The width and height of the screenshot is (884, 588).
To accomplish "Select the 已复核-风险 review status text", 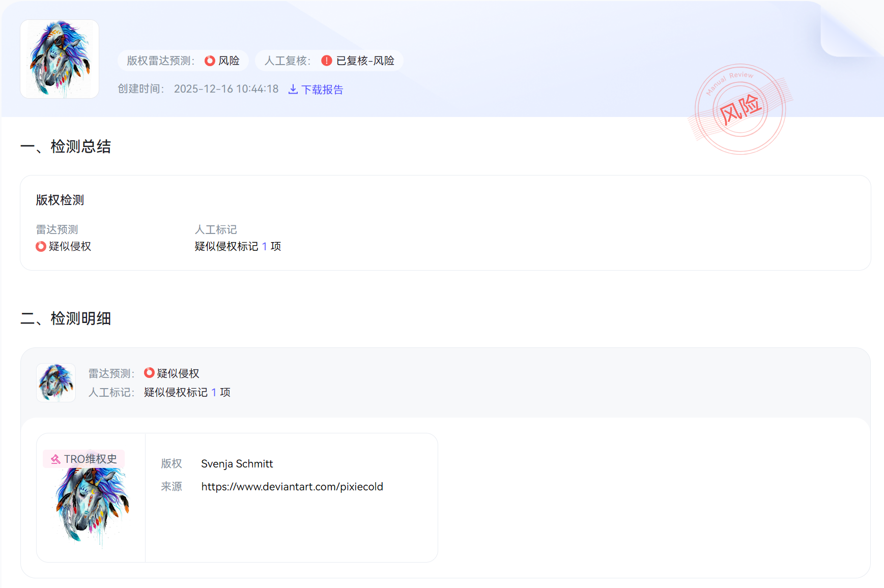I will click(365, 61).
